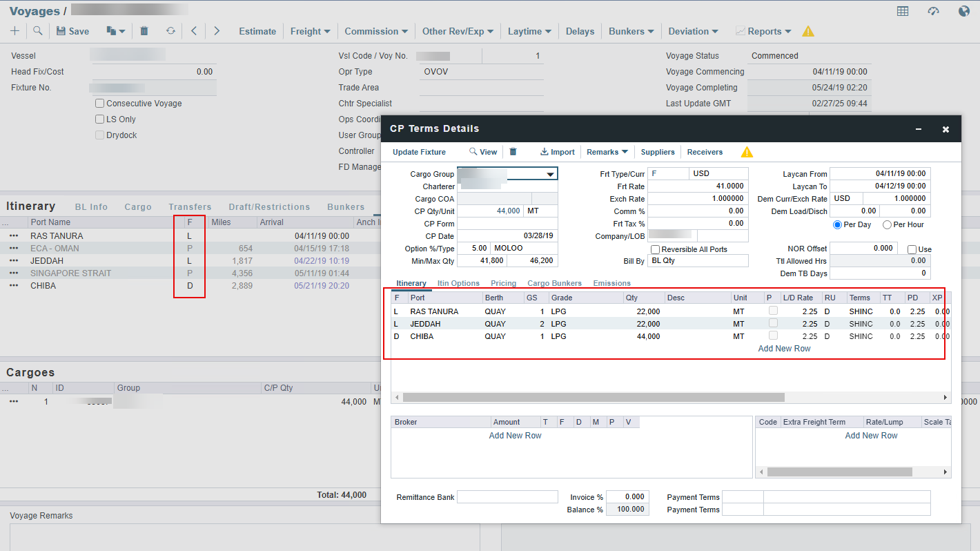
Task: Click the gauge dashboard icon at top right
Action: coord(934,11)
